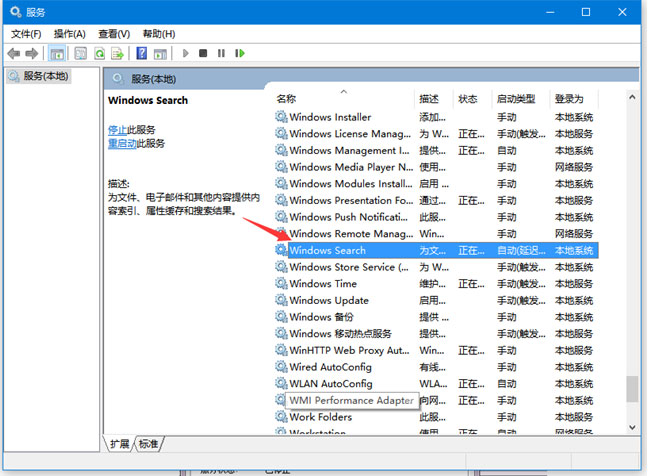Open the Properties toolbar icon
Image resolution: width=650 pixels, height=476 pixels.
[80, 53]
